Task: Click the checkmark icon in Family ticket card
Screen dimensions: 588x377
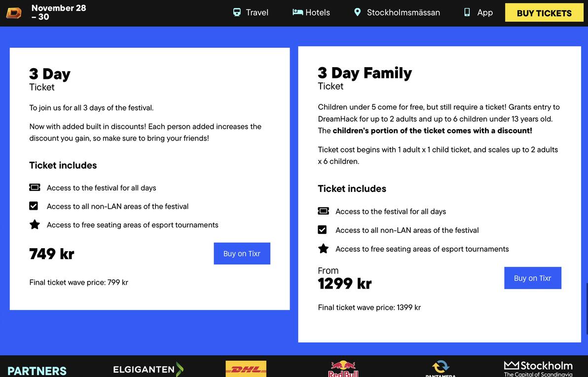Action: click(x=322, y=229)
